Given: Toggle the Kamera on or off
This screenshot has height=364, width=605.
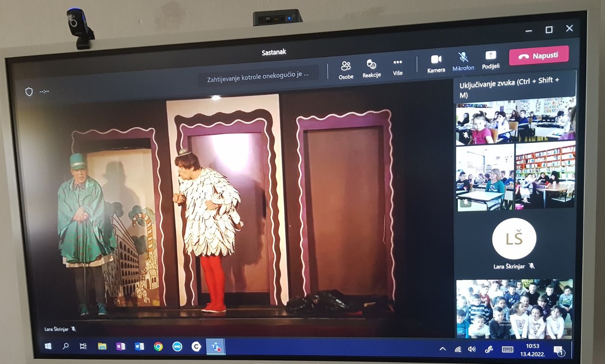Looking at the screenshot, I should [x=436, y=63].
